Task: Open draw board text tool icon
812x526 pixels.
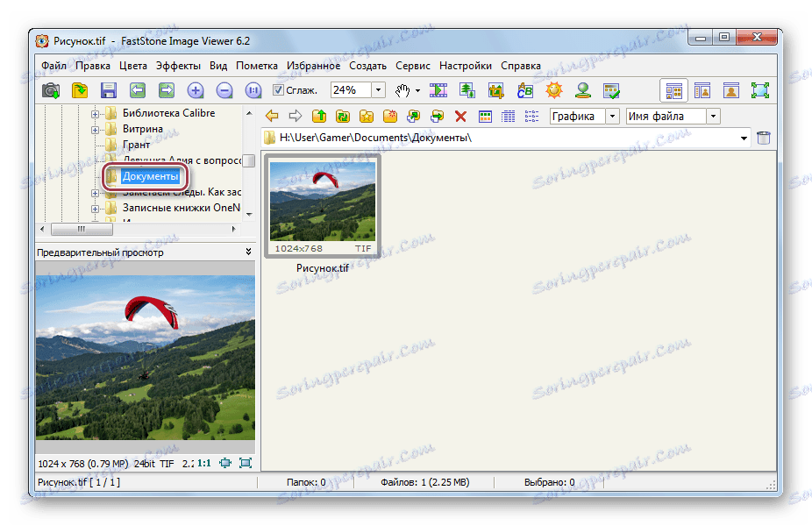Action: (525, 90)
